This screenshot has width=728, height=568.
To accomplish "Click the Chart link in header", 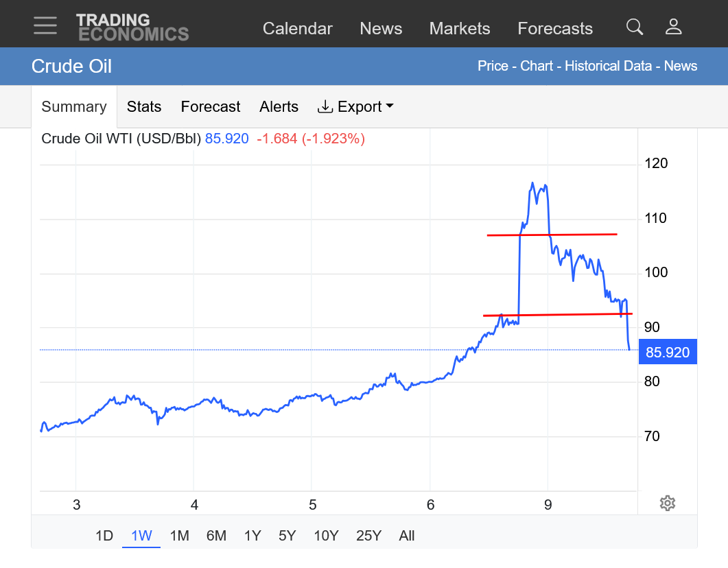I will coord(537,67).
